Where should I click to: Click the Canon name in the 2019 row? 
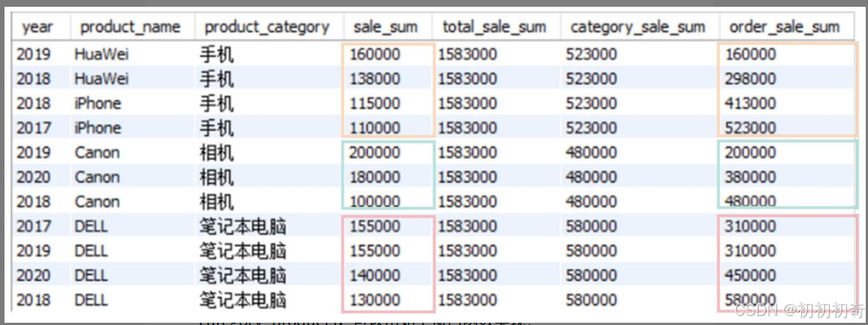(x=97, y=152)
